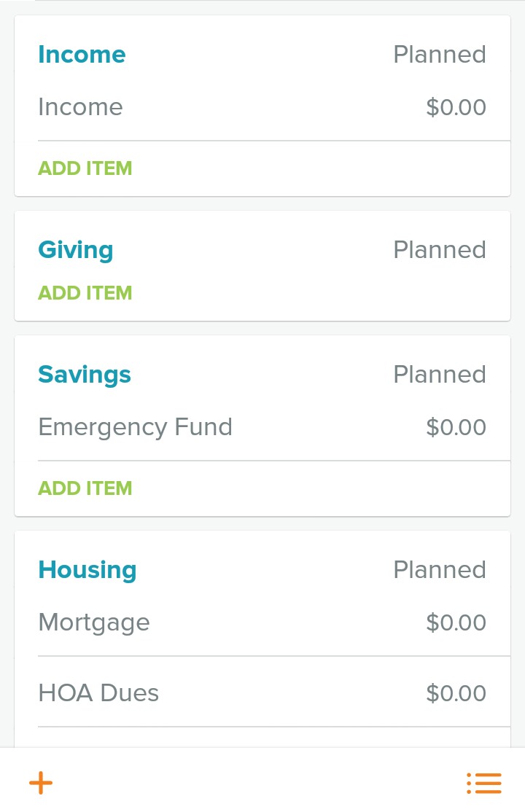The width and height of the screenshot is (525, 812).
Task: Toggle Planned label in Savings card
Action: [x=440, y=375]
